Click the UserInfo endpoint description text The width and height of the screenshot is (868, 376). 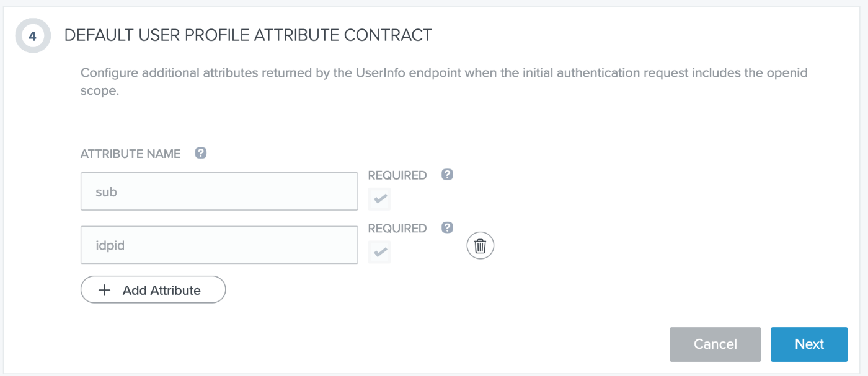tap(444, 81)
